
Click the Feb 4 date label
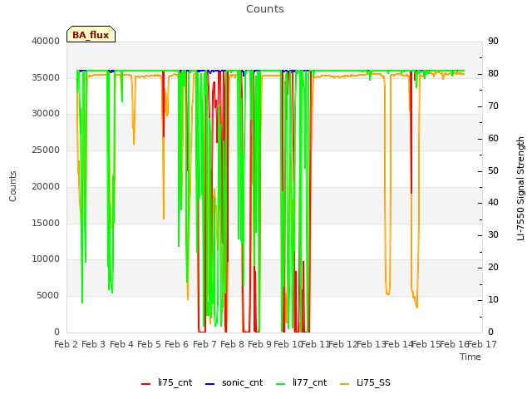pyautogui.click(x=122, y=344)
